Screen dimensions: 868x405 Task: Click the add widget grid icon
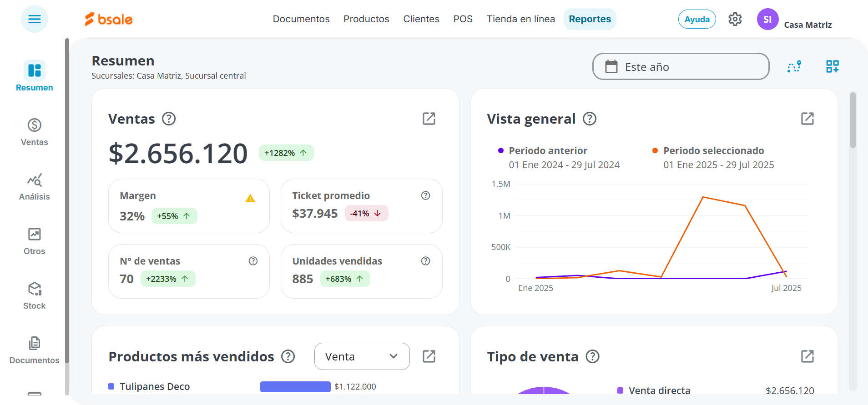[x=833, y=66]
